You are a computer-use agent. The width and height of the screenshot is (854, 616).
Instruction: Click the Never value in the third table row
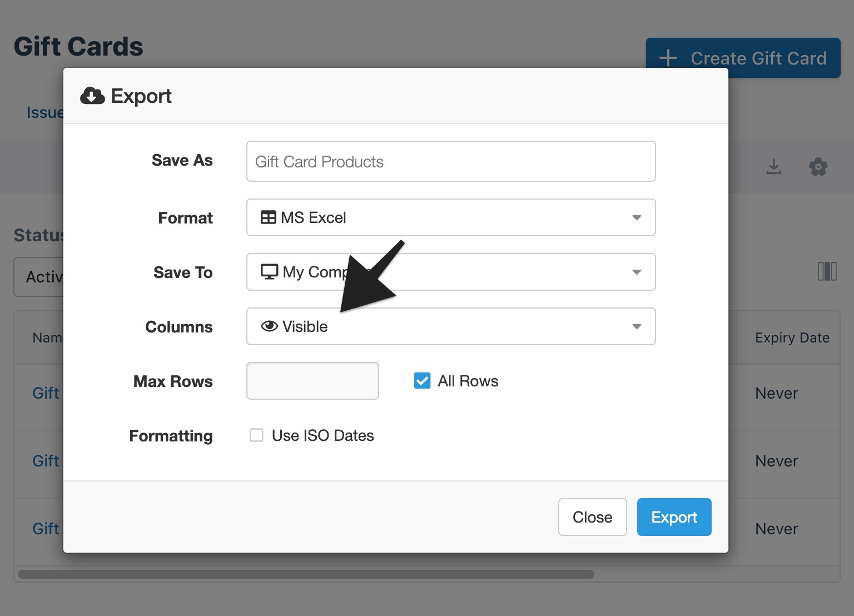click(777, 529)
